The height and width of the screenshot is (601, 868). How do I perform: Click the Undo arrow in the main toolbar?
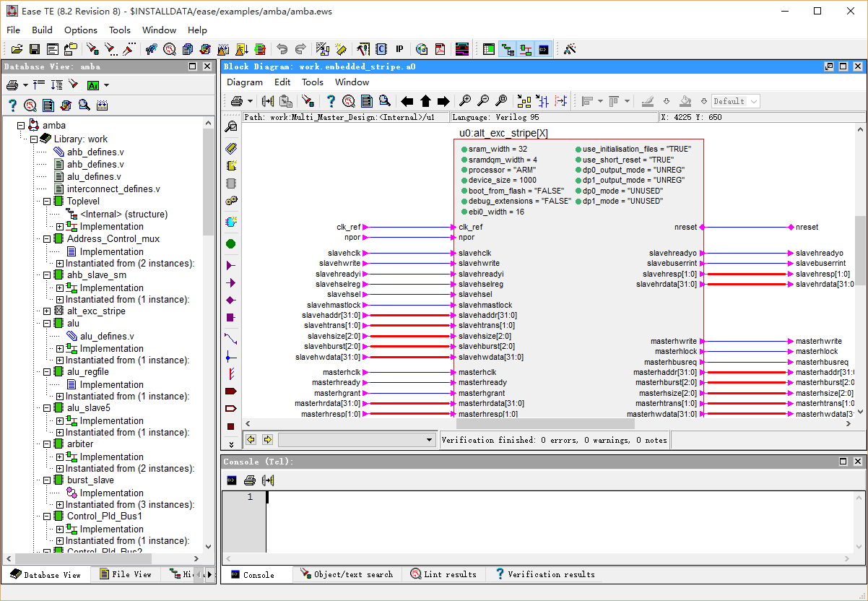pos(282,49)
